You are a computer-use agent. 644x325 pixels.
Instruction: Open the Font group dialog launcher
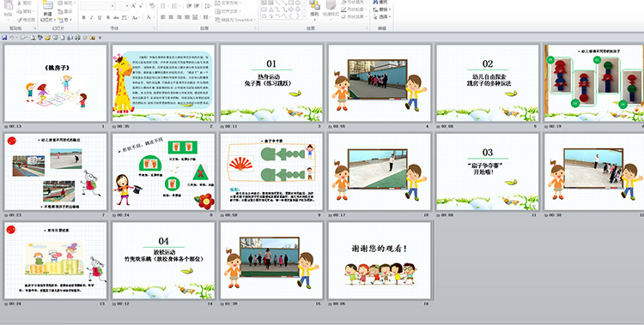(155, 28)
